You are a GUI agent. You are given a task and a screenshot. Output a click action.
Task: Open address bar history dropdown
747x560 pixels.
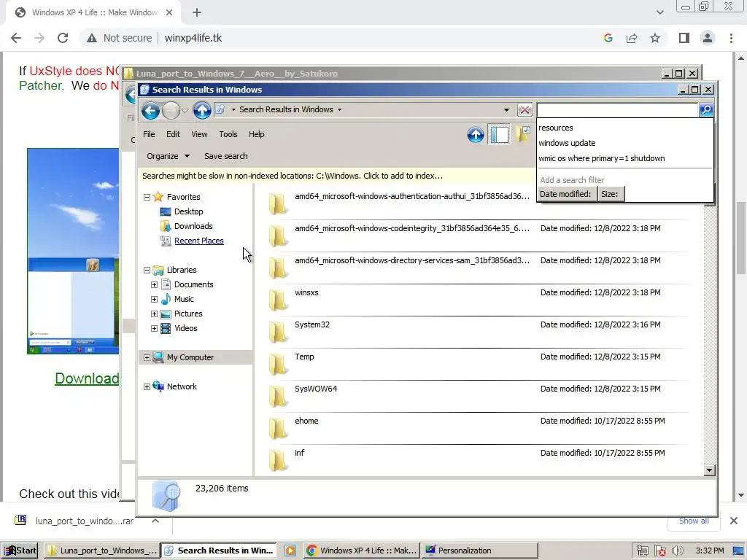pyautogui.click(x=506, y=110)
